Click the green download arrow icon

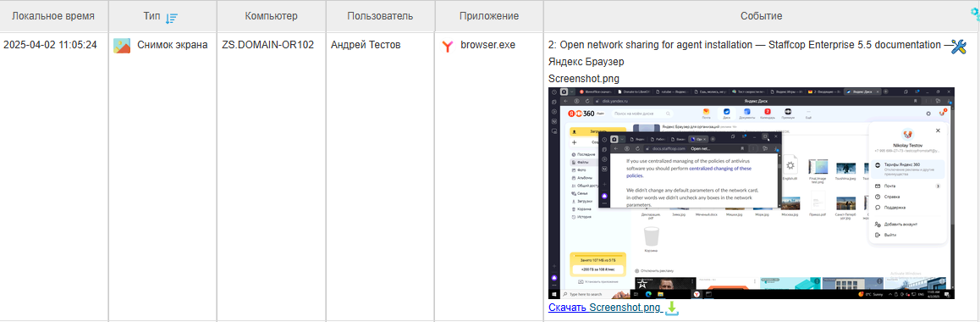point(671,308)
